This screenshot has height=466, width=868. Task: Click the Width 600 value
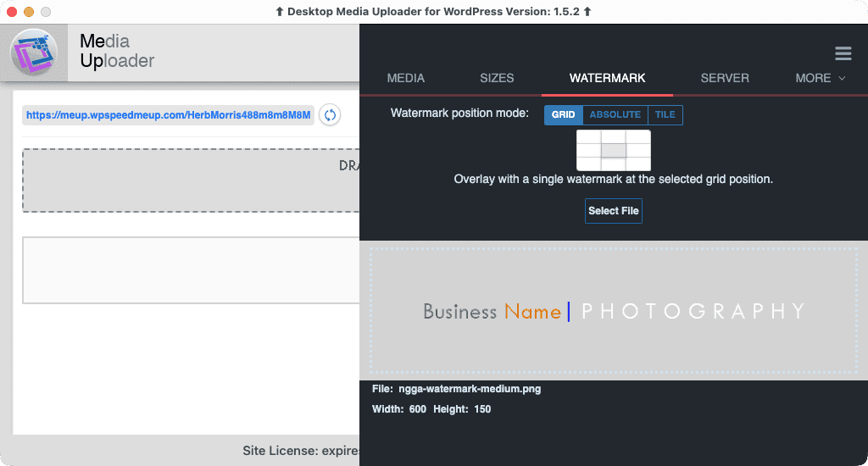[x=417, y=409]
